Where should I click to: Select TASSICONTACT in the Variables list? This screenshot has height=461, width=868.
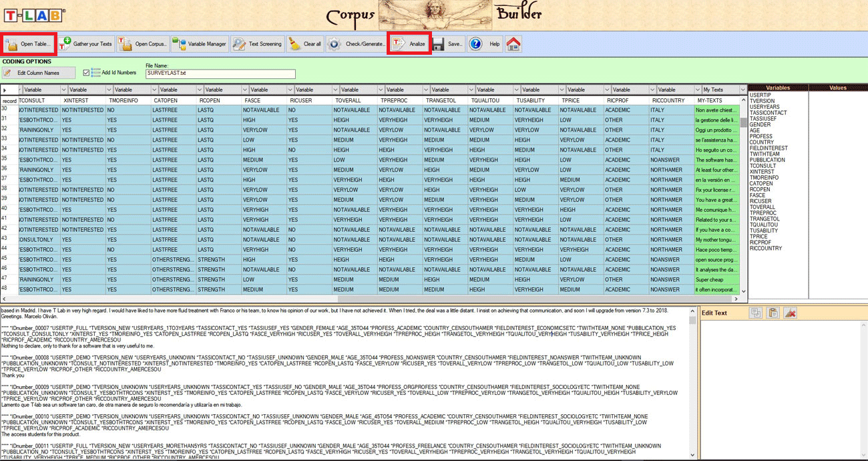tap(769, 113)
